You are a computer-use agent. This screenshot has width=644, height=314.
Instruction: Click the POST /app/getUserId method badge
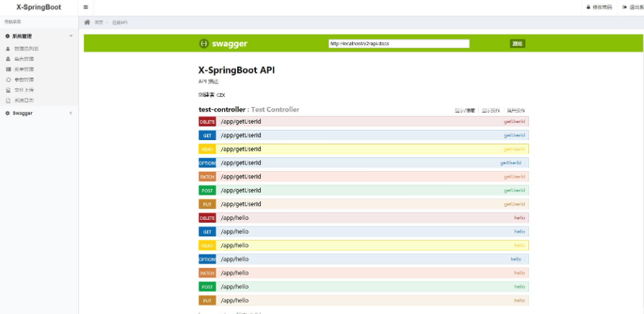[207, 190]
